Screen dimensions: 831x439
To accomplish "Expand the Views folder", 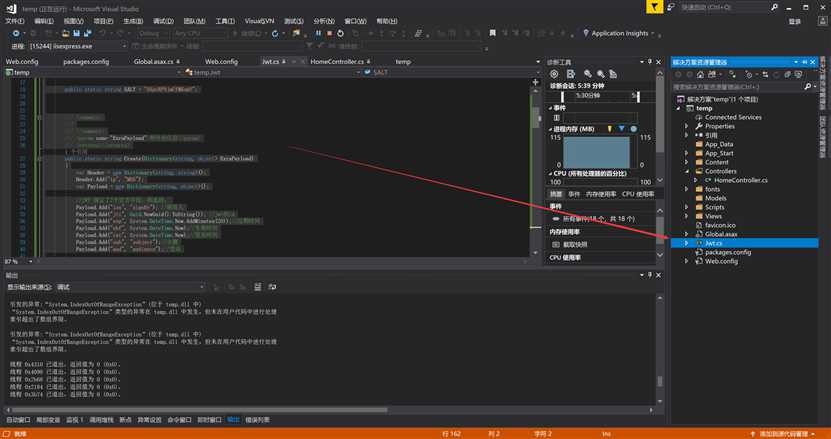I will [687, 216].
